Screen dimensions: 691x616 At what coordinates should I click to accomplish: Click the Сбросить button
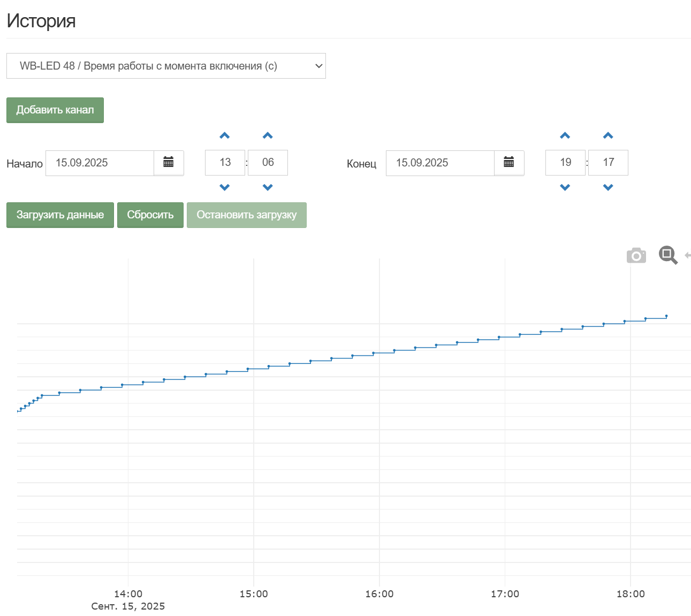150,215
